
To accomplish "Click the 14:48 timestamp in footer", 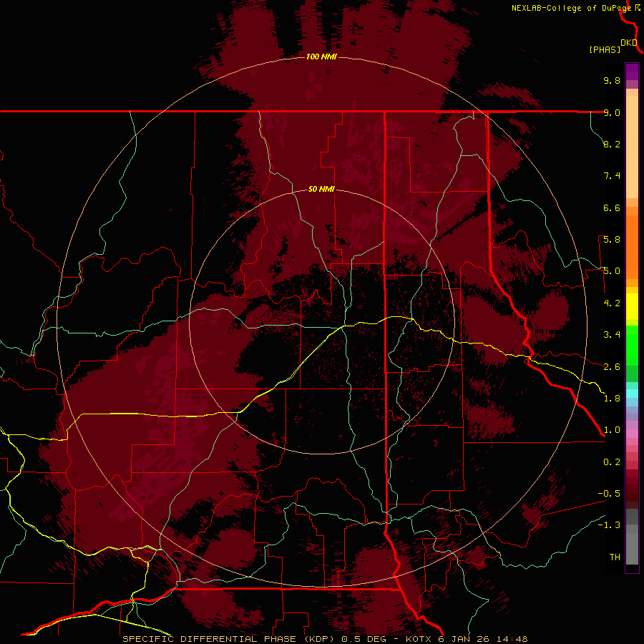I will [512, 639].
